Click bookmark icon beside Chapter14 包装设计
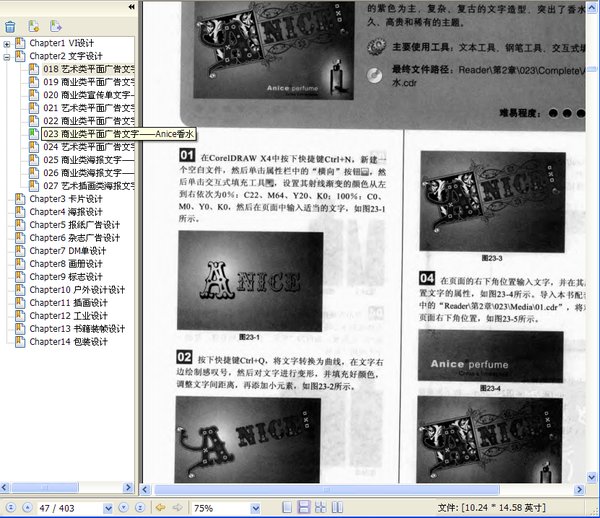 coord(20,342)
